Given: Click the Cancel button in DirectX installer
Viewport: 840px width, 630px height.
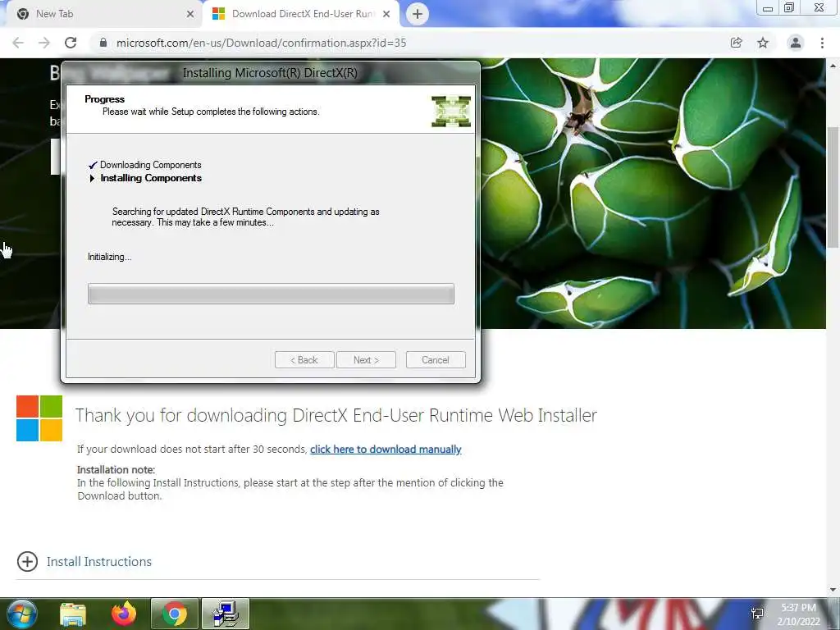Looking at the screenshot, I should (x=436, y=360).
